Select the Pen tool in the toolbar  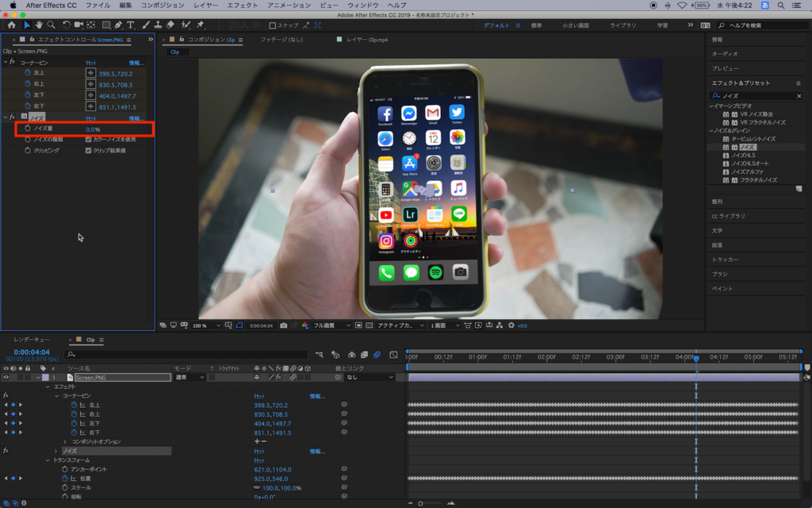point(119,25)
